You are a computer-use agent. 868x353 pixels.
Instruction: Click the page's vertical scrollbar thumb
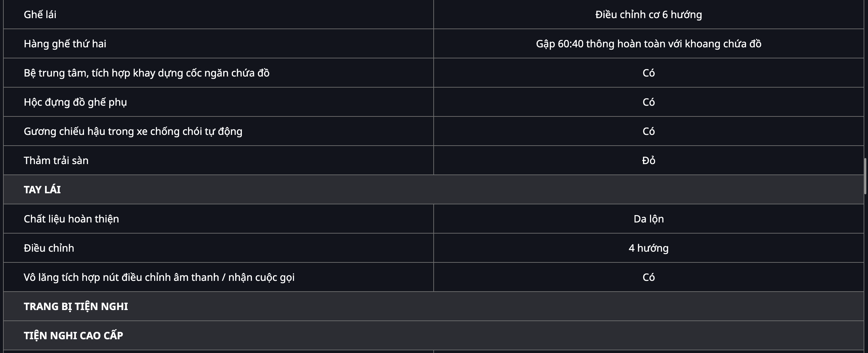click(x=865, y=176)
